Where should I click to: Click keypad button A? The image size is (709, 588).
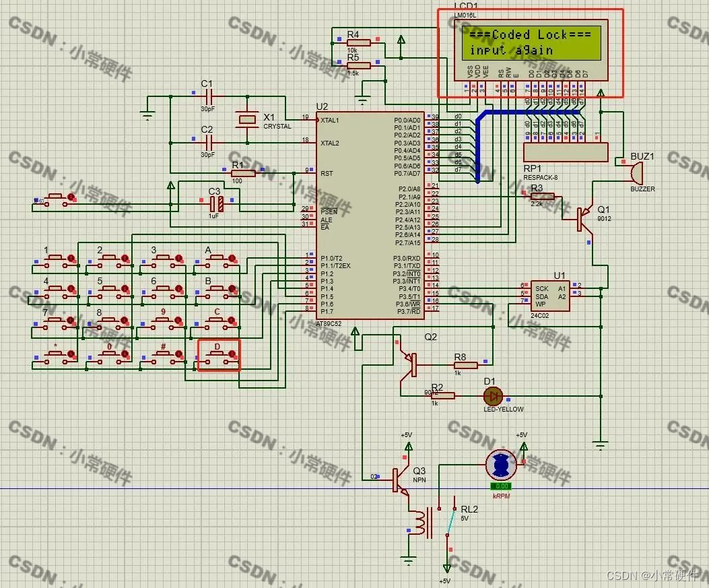click(x=217, y=261)
